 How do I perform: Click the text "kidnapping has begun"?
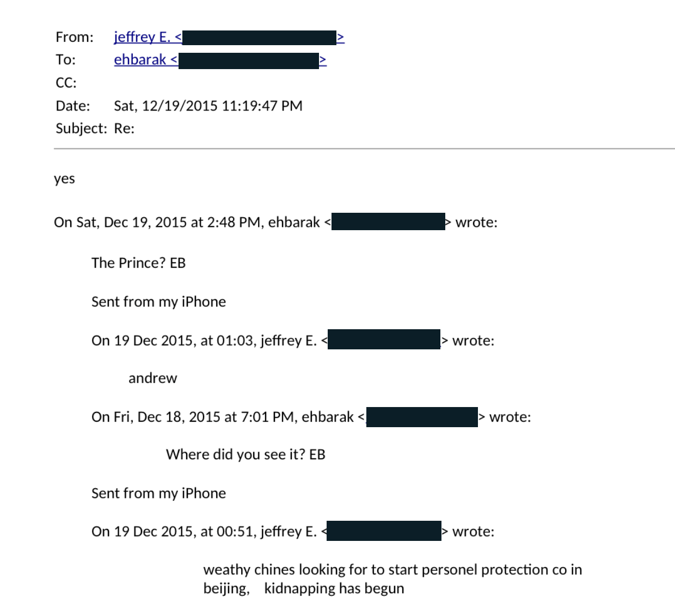334,588
